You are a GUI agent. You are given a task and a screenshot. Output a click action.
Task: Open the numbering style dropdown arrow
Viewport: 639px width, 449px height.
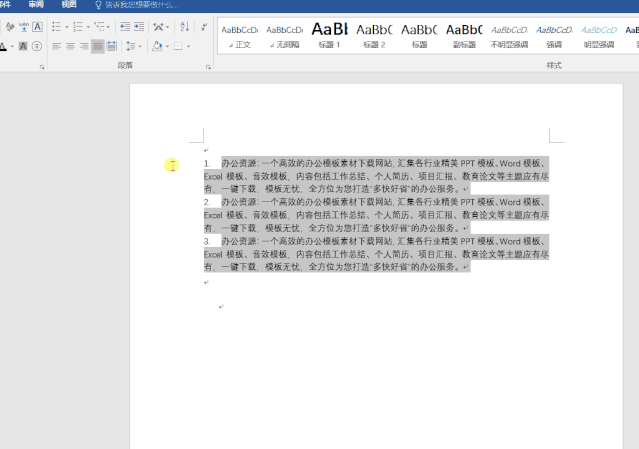pos(88,27)
